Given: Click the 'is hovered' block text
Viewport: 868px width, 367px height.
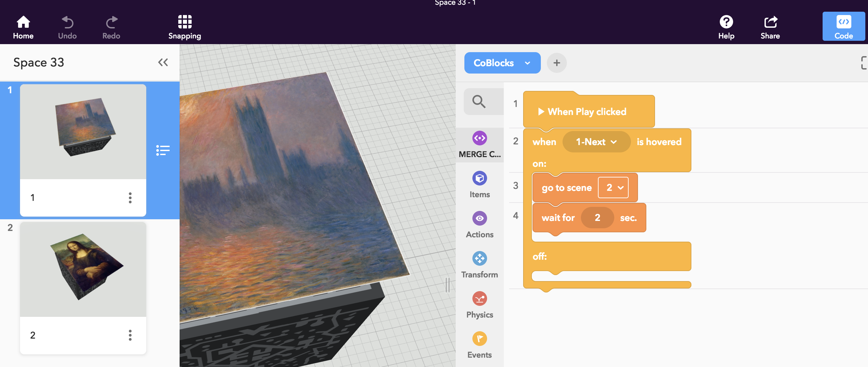Looking at the screenshot, I should tap(659, 142).
